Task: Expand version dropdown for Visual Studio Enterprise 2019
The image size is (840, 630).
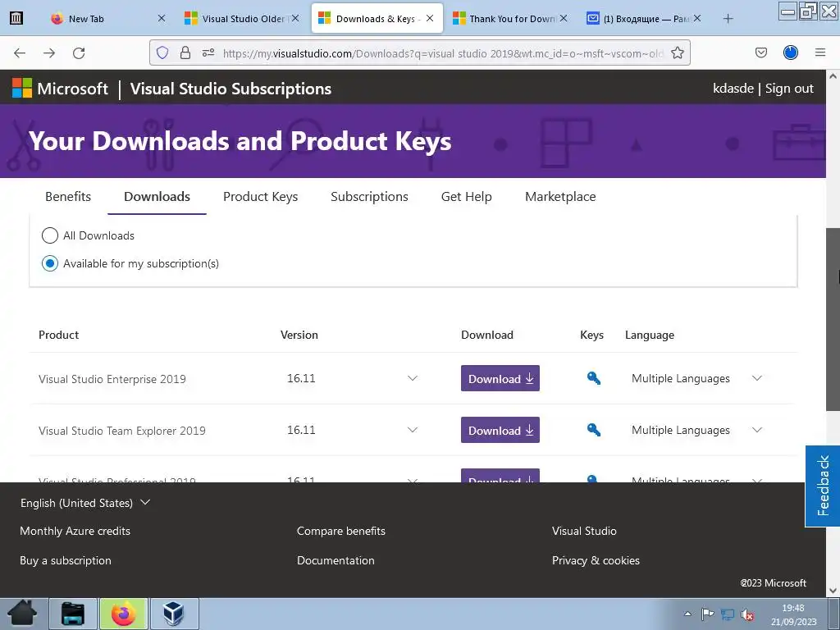Action: point(413,378)
